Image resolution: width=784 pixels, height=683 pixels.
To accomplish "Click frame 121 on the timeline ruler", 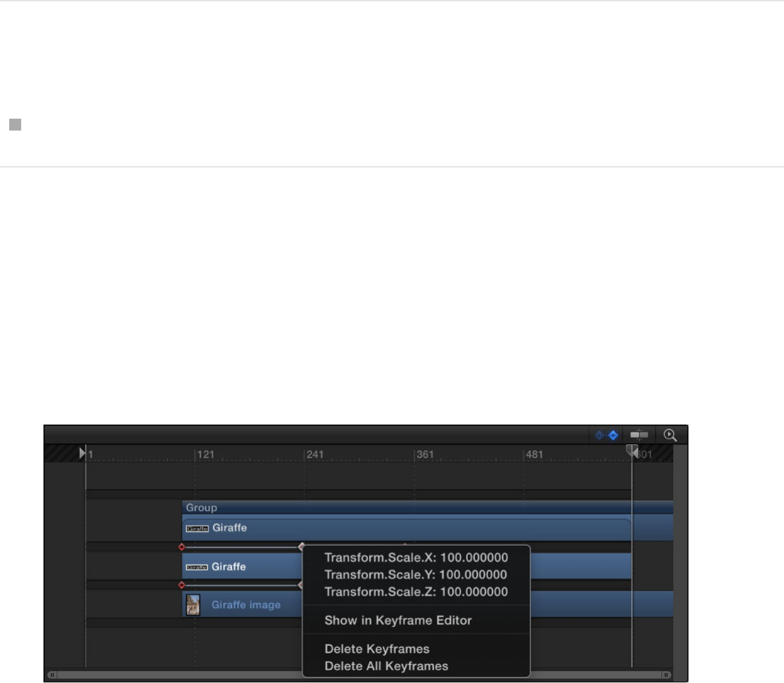I will 205,454.
